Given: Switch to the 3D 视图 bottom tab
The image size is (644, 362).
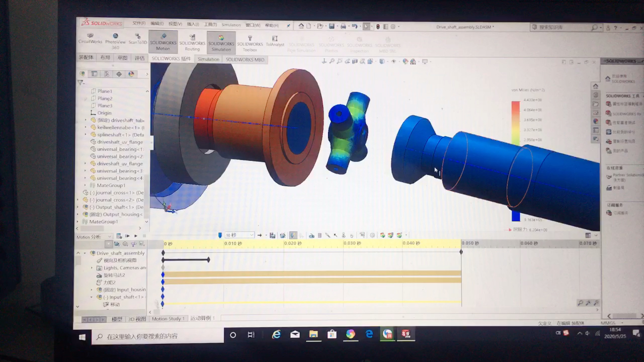Looking at the screenshot, I should pos(137,319).
